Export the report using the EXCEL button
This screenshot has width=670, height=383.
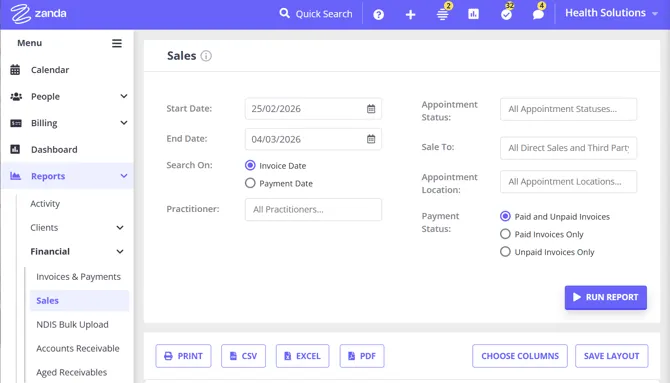(303, 356)
